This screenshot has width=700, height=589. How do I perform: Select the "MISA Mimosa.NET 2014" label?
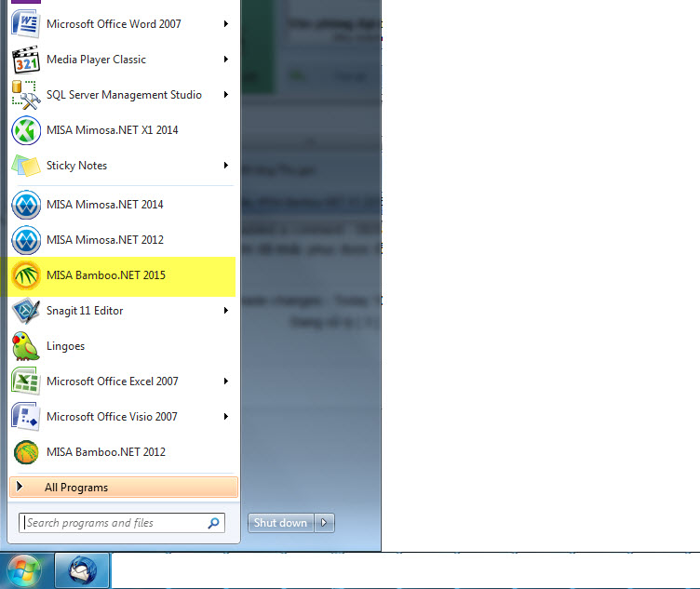105,205
